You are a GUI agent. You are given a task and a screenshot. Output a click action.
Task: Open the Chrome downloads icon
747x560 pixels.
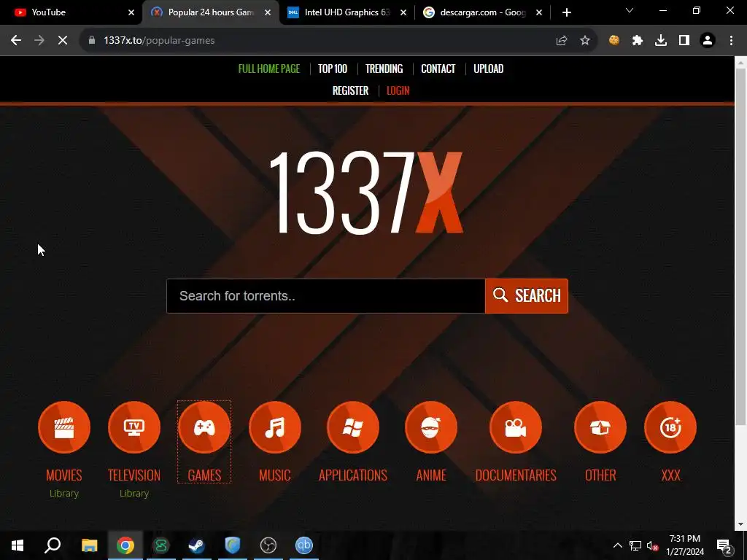tap(661, 41)
